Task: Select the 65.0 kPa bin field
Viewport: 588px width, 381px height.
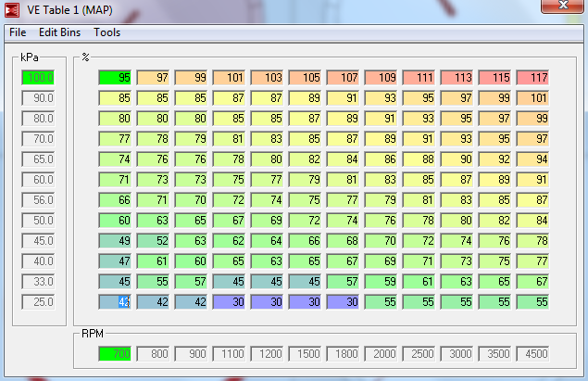Action: tap(39, 159)
